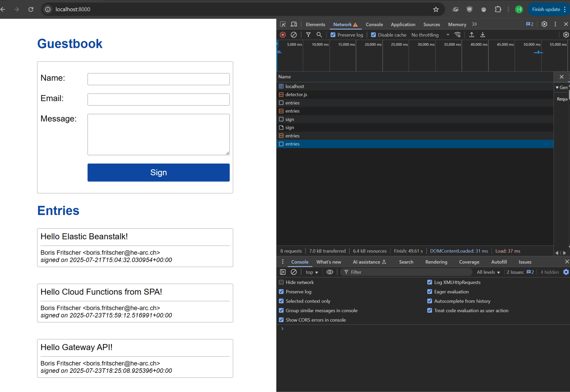The image size is (570, 392).
Task: Toggle the network filter funnel icon
Action: [x=308, y=35]
